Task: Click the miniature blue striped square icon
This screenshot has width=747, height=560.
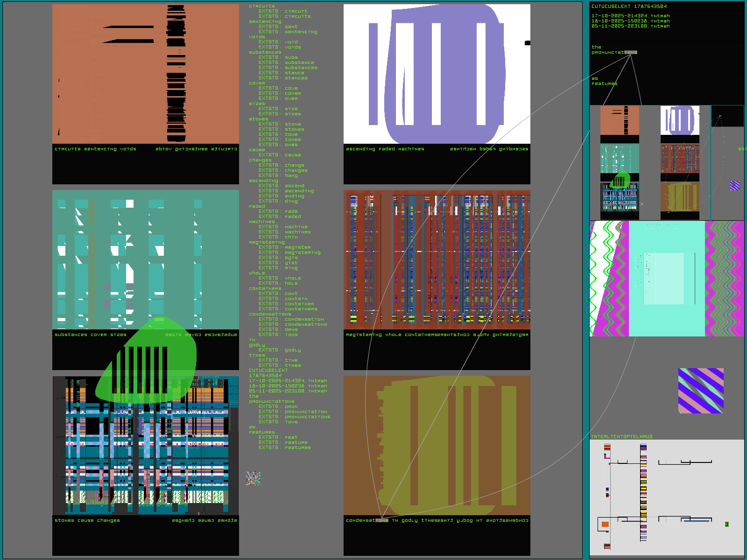Action: pos(734,186)
